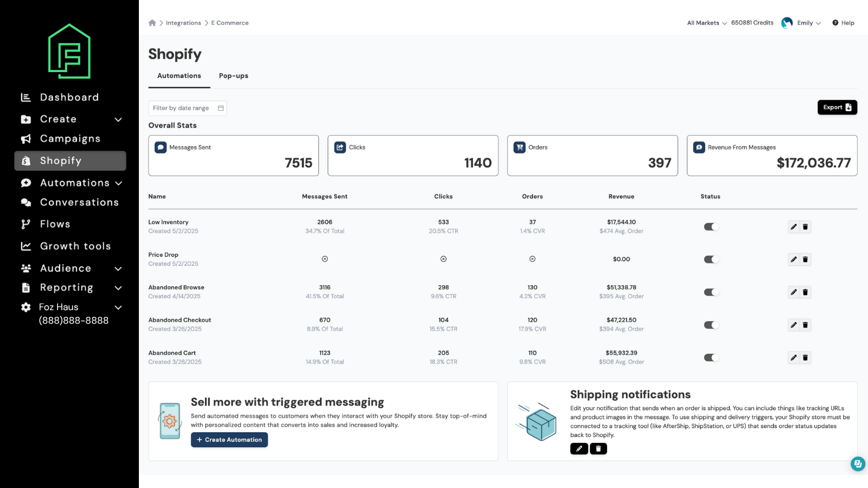Viewport: 868px width, 488px height.
Task: Click the $172,036.77 revenue total
Action: (814, 163)
